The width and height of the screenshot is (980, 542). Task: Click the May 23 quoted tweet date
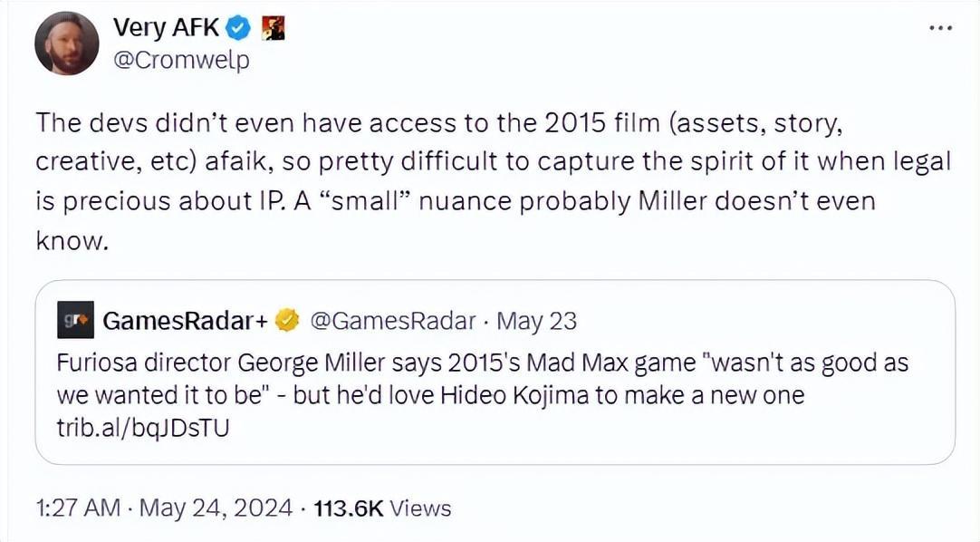coord(537,321)
